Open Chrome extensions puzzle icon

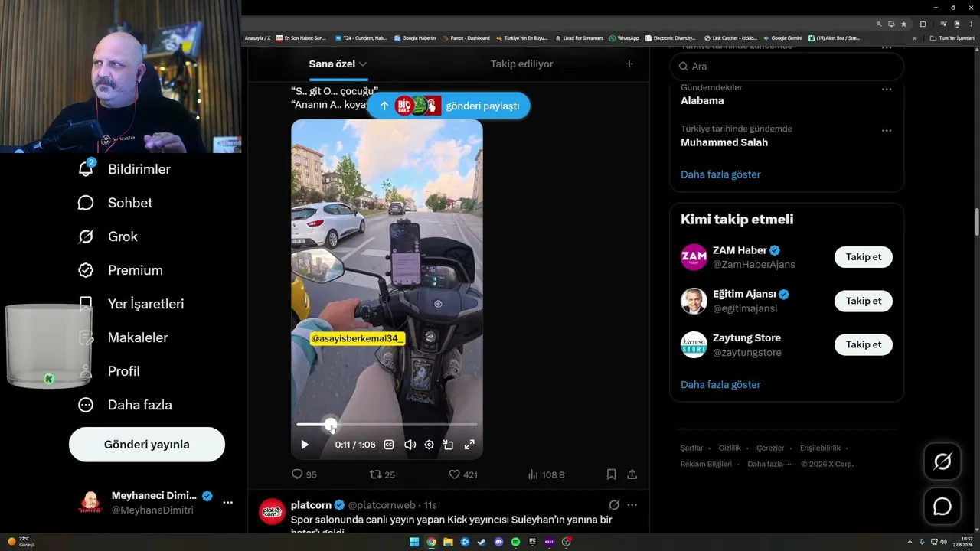[x=923, y=24]
